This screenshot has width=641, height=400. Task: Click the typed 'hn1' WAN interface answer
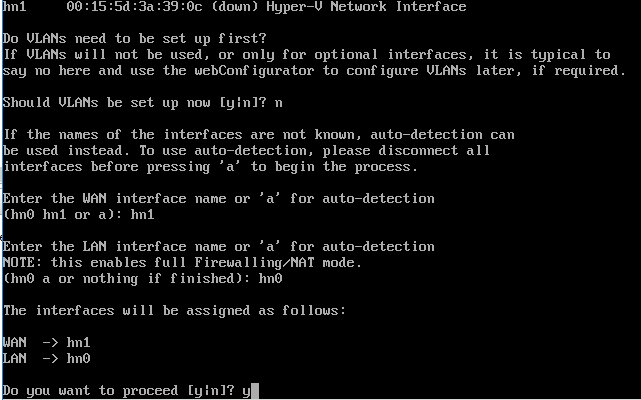pos(142,214)
